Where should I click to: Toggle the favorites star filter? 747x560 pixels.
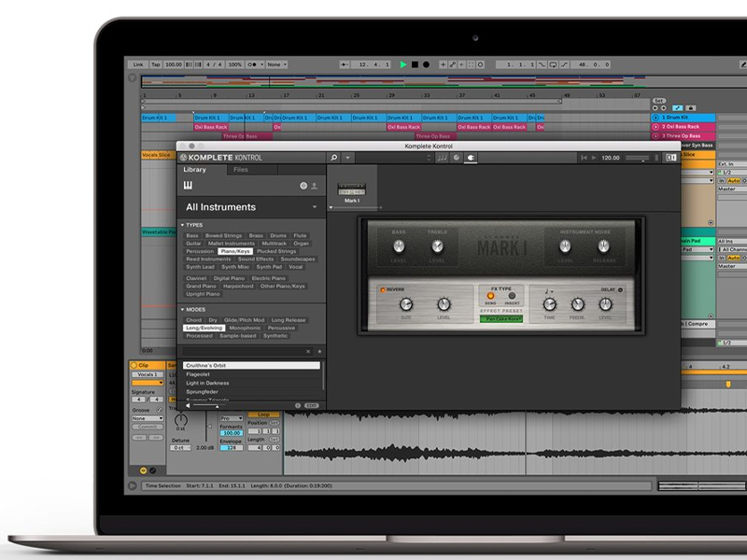pos(319,352)
